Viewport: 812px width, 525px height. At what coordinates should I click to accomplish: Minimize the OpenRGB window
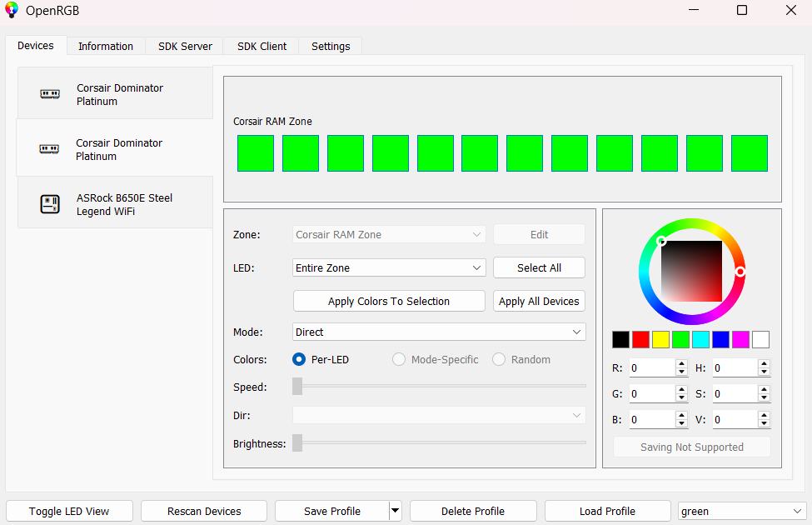(694, 10)
